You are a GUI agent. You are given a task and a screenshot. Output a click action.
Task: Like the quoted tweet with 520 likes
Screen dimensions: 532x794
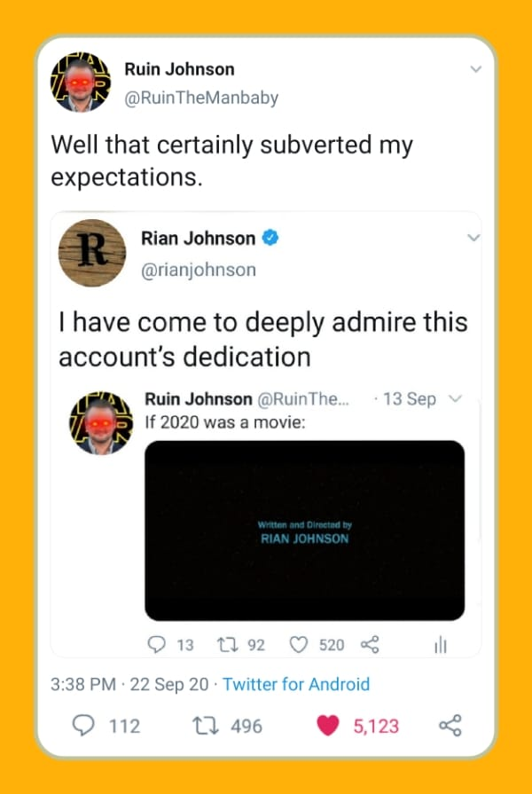pyautogui.click(x=298, y=645)
